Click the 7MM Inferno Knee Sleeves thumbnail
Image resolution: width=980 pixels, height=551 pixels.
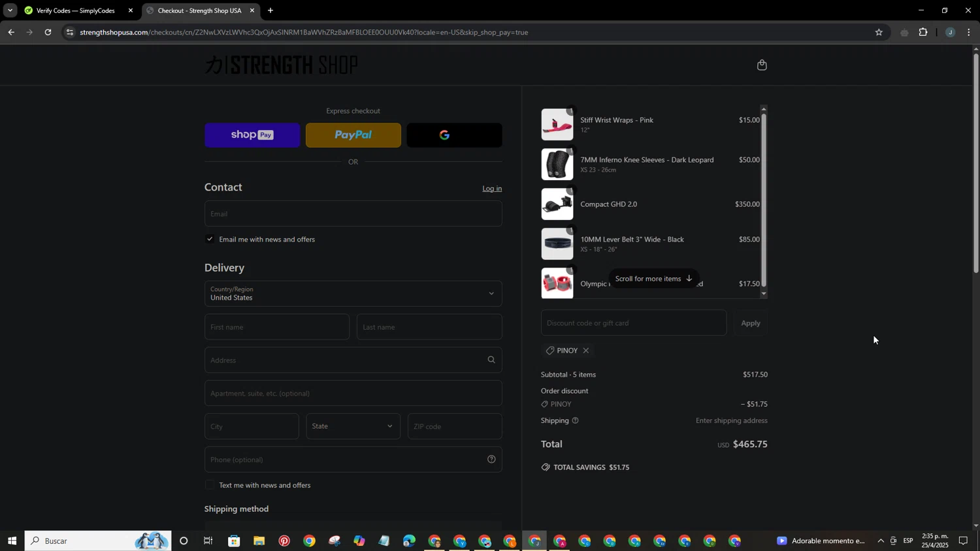pyautogui.click(x=557, y=165)
